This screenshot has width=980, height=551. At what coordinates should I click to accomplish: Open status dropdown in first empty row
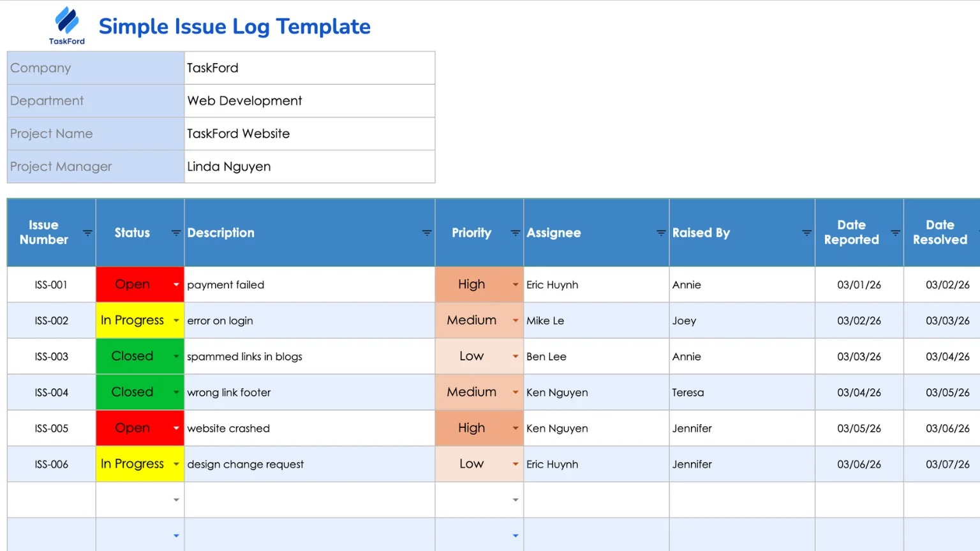coord(176,500)
